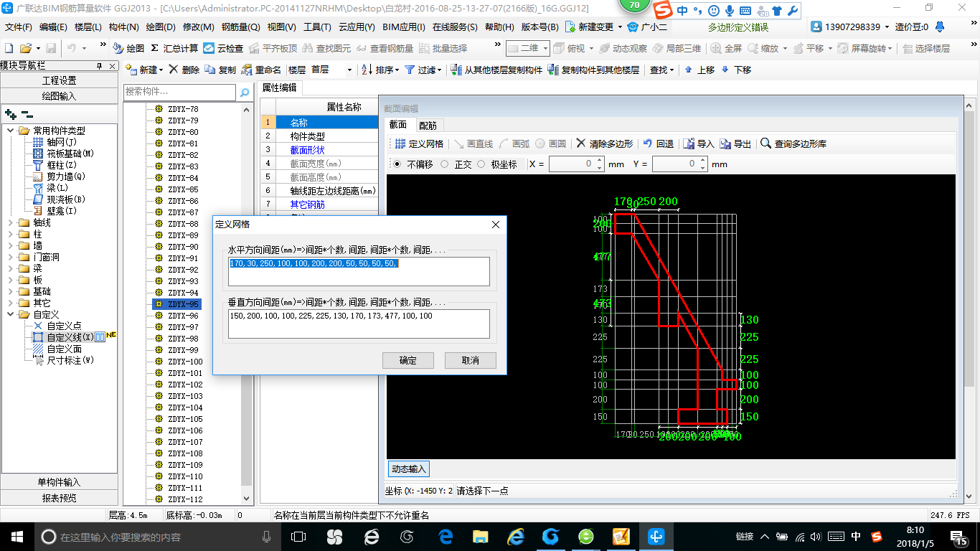Open Task View in the taskbar

pos(298,537)
